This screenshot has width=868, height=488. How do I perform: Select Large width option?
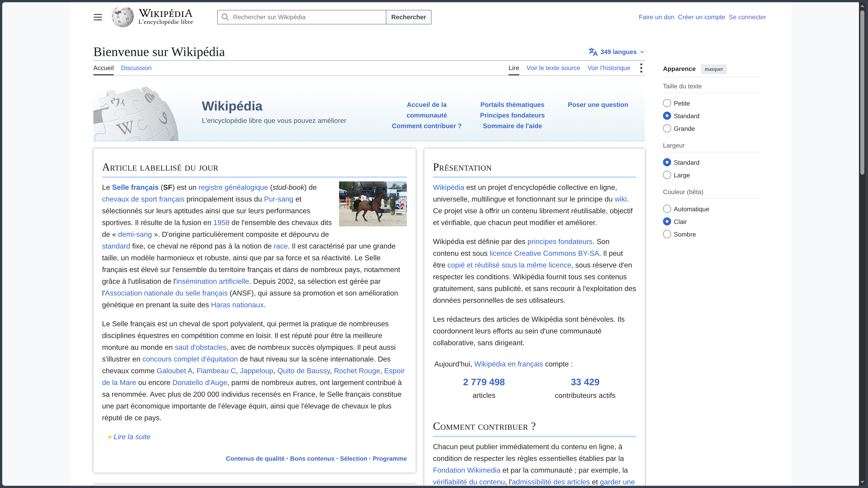tap(667, 175)
